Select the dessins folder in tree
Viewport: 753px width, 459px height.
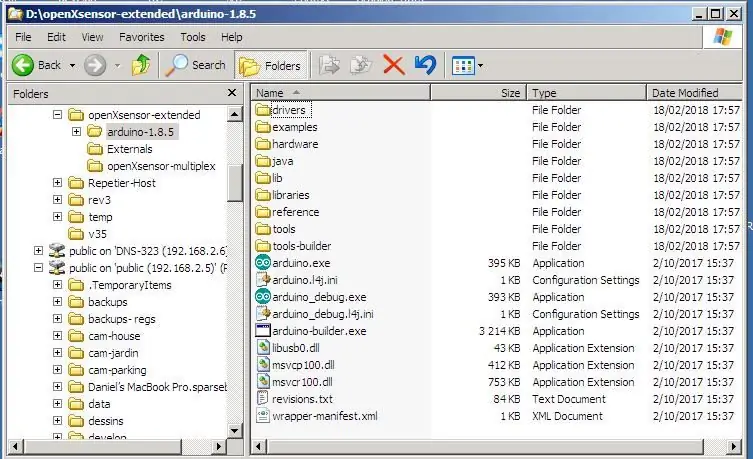coord(96,421)
